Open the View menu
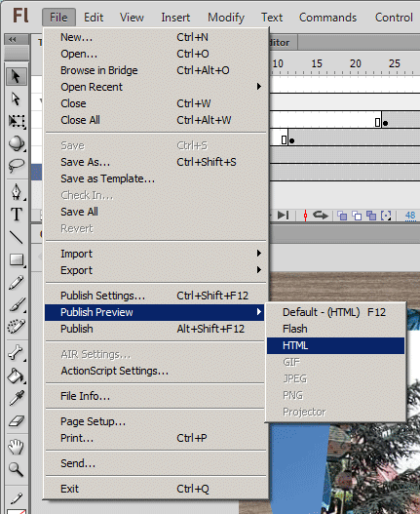This screenshot has height=514, width=420. point(132,18)
